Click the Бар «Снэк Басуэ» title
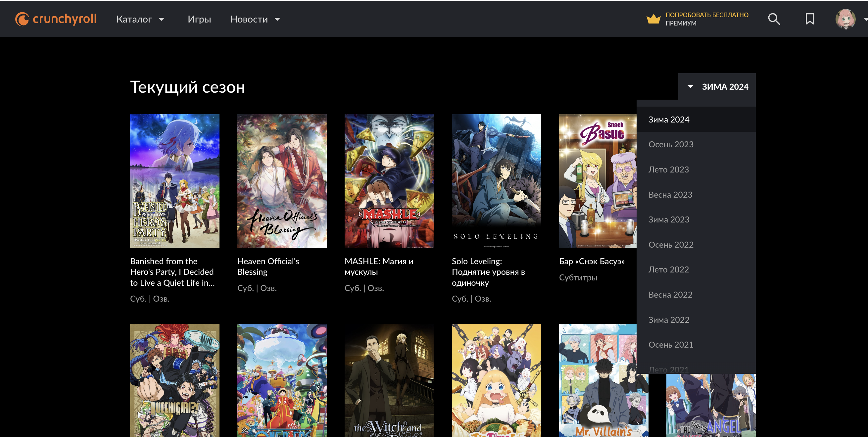This screenshot has height=437, width=868. [592, 261]
